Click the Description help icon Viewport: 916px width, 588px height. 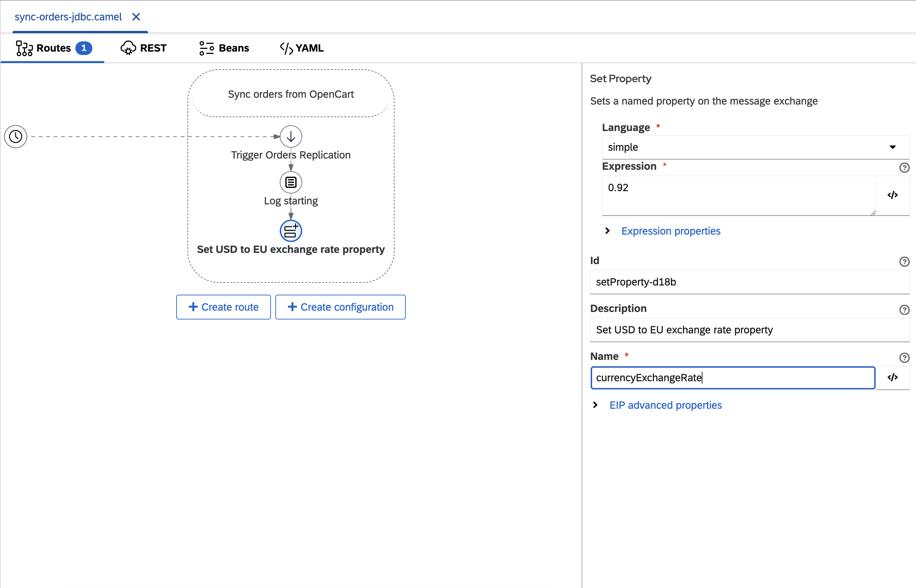(904, 310)
